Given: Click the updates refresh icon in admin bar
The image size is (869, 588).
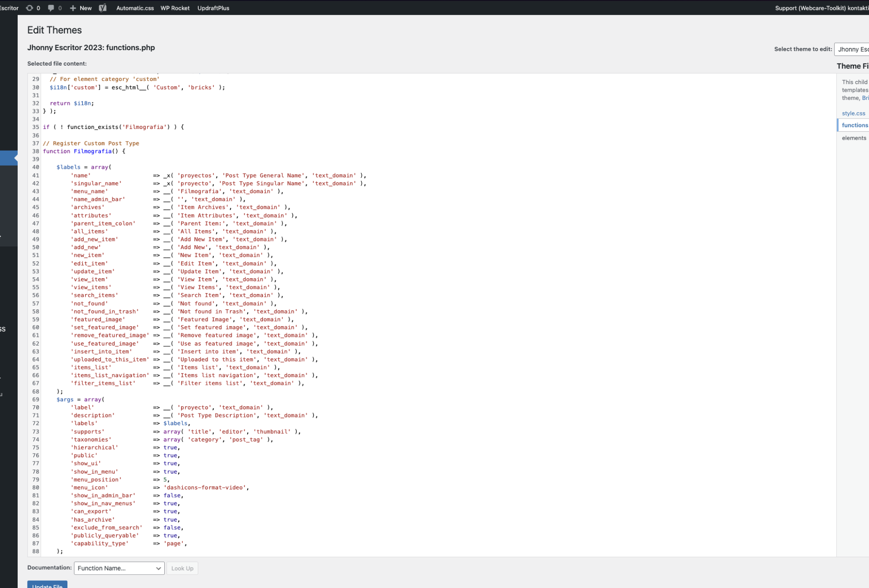Looking at the screenshot, I should 30,8.
